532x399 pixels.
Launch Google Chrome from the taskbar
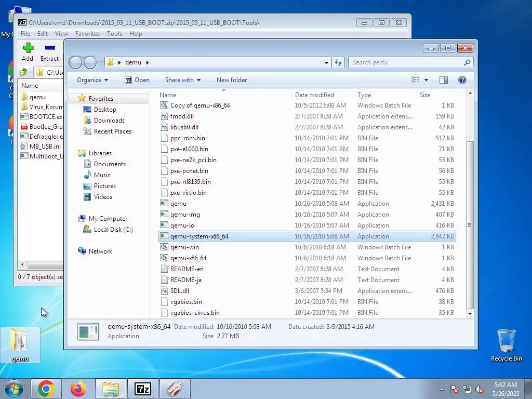click(46, 389)
